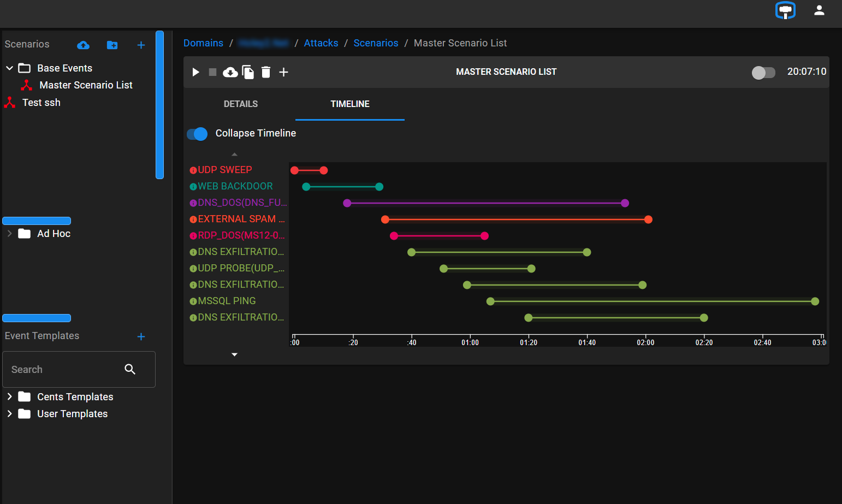Collapse the Base Events folder
The height and width of the screenshot is (504, 842).
pyautogui.click(x=9, y=68)
